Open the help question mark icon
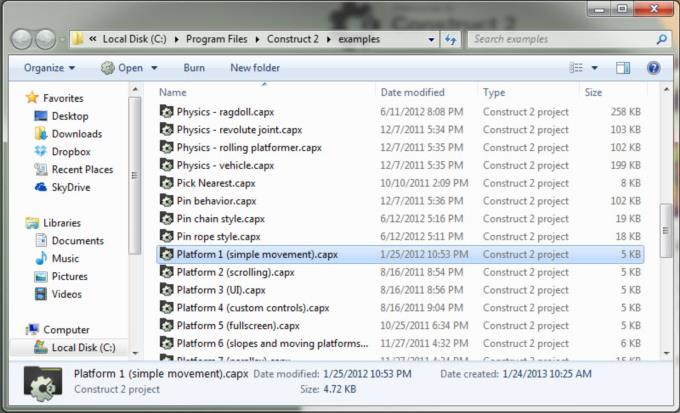The height and width of the screenshot is (413, 680). pyautogui.click(x=653, y=68)
